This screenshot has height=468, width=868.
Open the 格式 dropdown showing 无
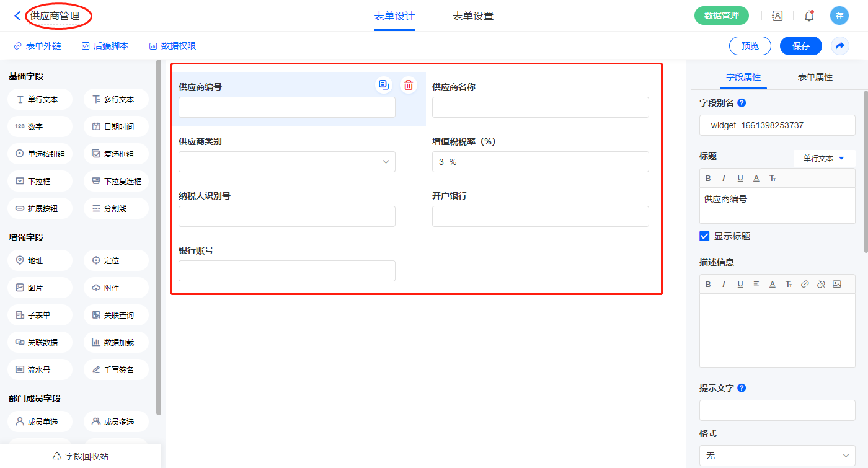[777, 456]
